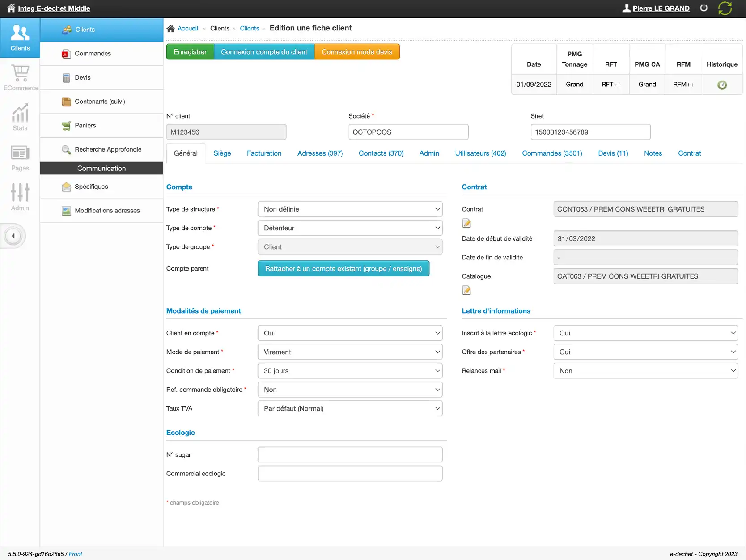Open the ECommerce cart section
The height and width of the screenshot is (560, 746).
(x=20, y=77)
